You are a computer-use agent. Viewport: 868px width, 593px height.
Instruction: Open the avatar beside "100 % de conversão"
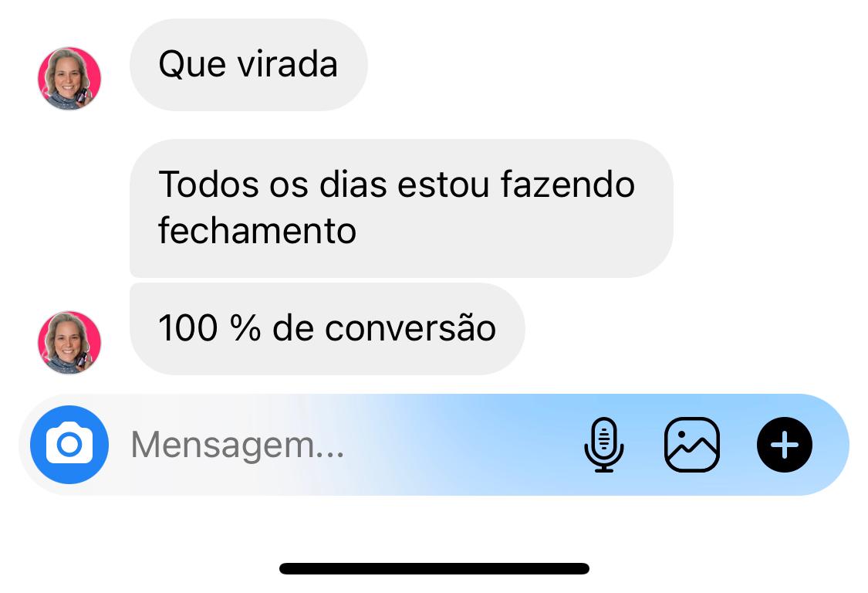pos(69,343)
